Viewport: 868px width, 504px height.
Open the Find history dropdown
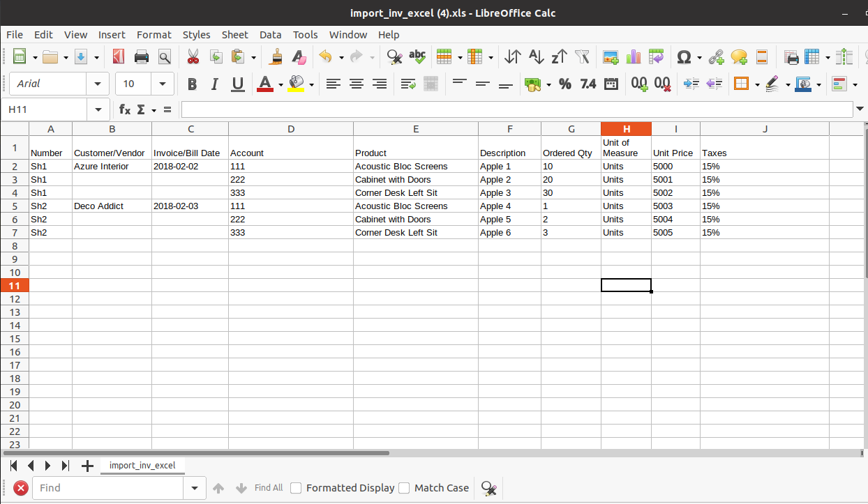click(194, 488)
